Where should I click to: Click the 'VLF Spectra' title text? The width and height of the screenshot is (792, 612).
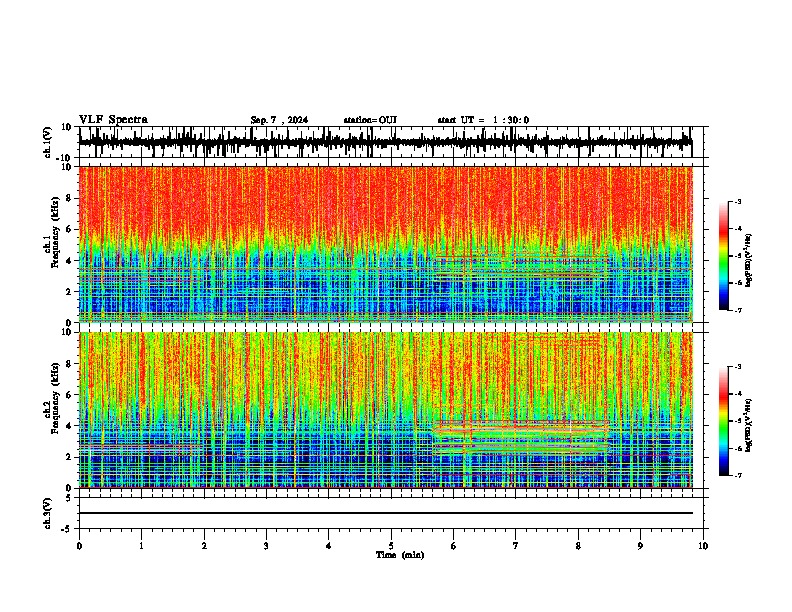(113, 120)
